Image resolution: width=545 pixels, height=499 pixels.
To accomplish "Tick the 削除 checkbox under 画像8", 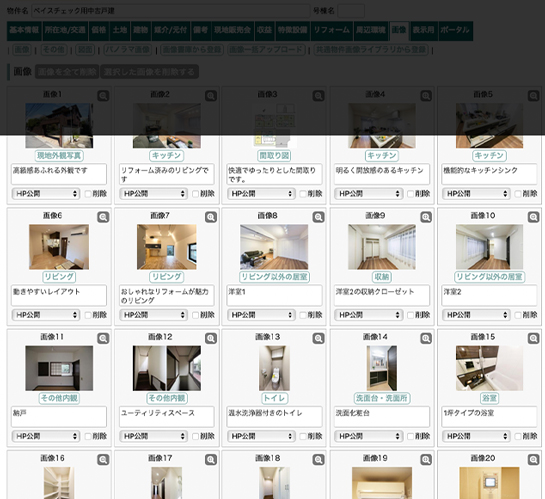I will click(x=303, y=315).
